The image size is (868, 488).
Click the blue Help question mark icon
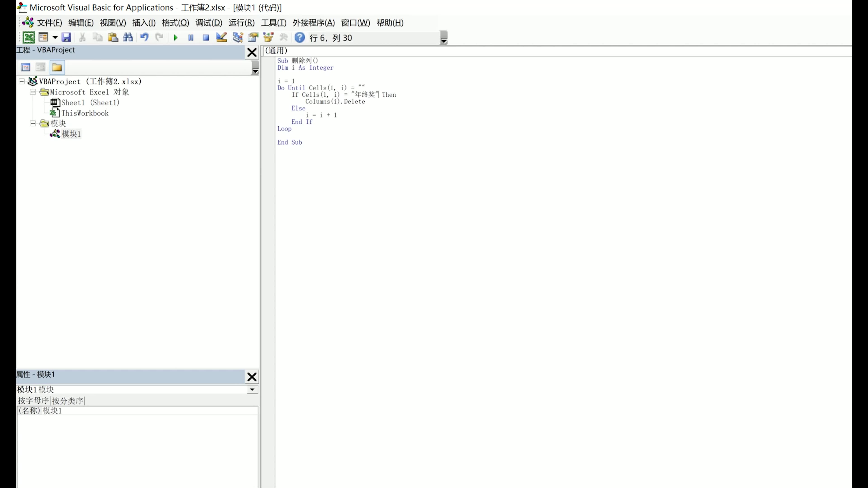[x=300, y=37]
